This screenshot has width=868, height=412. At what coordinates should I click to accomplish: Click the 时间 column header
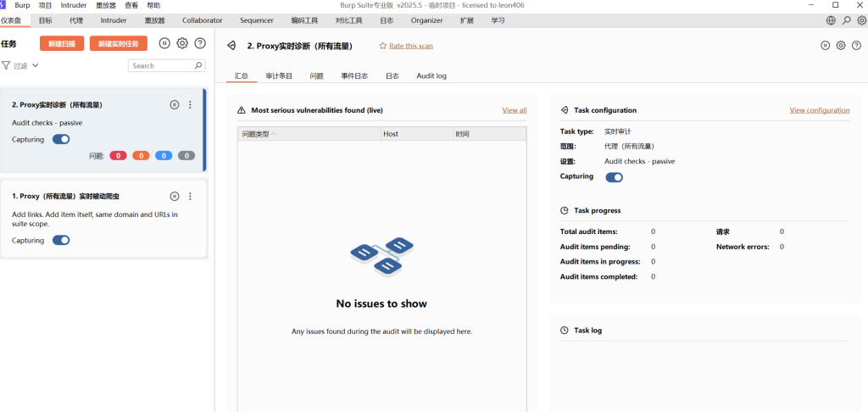tap(490, 134)
